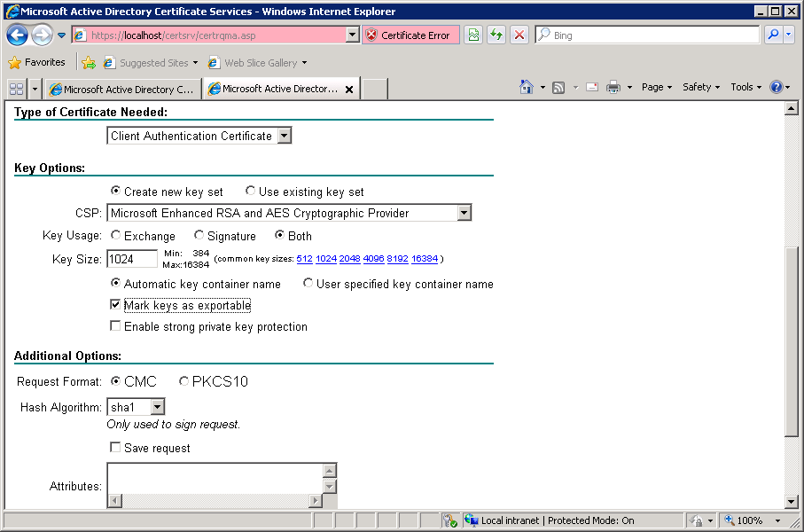804x532 pixels.
Task: Open the Hash Algorithm sha1 dropdown
Action: pyautogui.click(x=136, y=407)
